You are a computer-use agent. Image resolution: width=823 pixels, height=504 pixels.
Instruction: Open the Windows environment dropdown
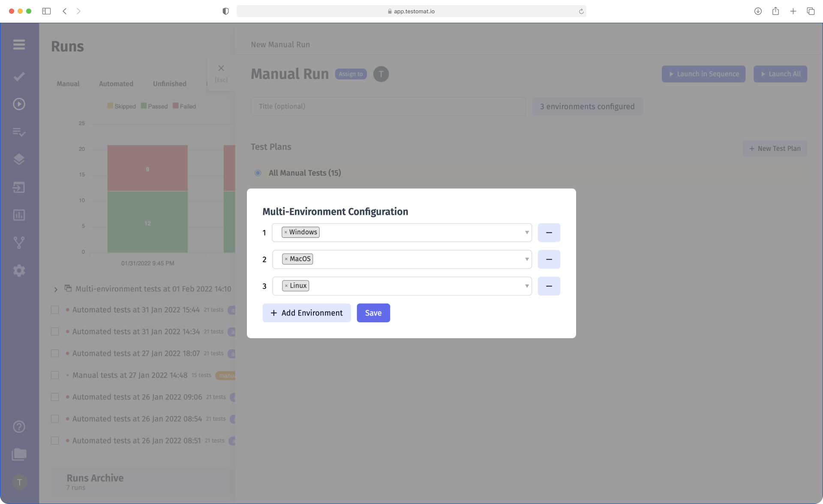point(526,232)
